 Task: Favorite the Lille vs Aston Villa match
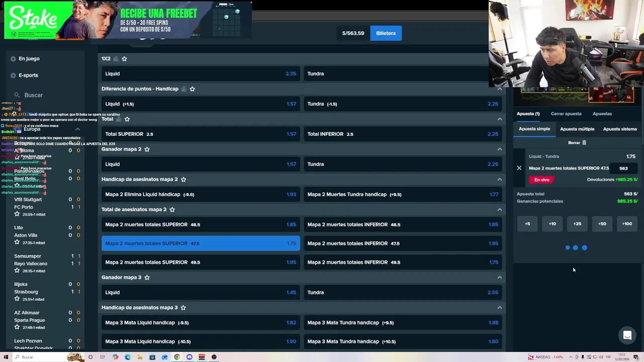[x=17, y=242]
